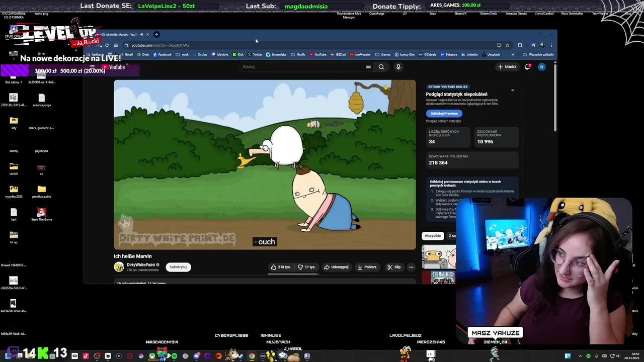Screen dimensions: 644x362
Task: Open DirtyWhitePaint channel avatar
Action: [x=119, y=267]
